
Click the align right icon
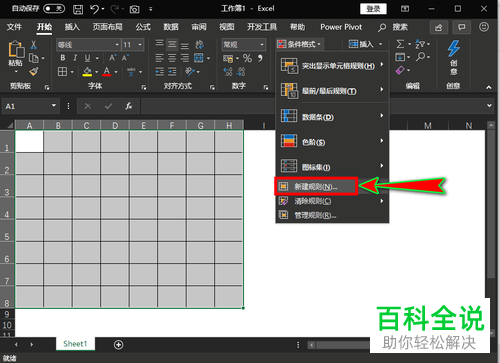coord(185,58)
